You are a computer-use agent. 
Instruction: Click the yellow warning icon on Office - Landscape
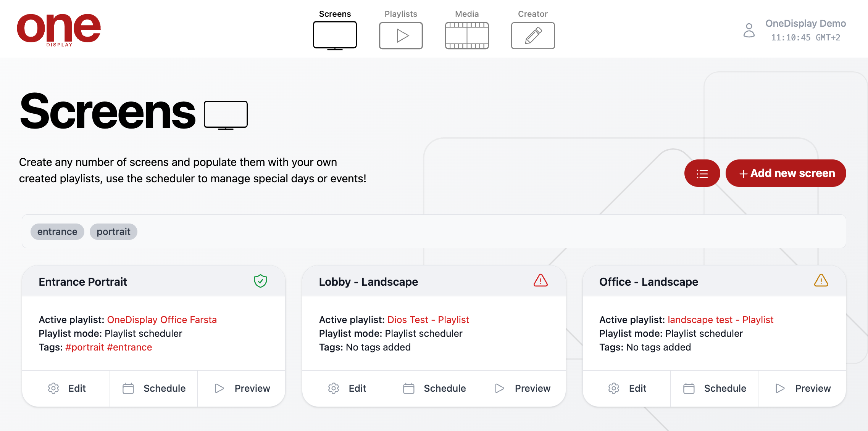(821, 281)
